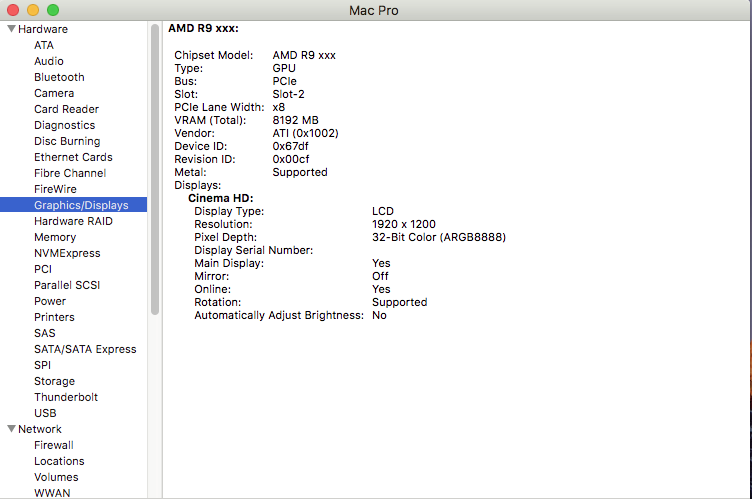Minimize the Mac Pro window

[x=33, y=10]
